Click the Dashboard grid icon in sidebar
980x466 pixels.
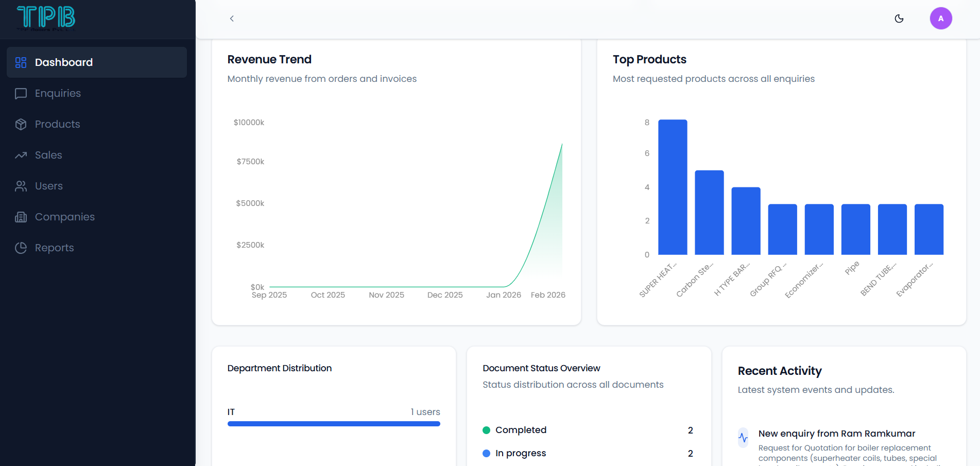[21, 62]
